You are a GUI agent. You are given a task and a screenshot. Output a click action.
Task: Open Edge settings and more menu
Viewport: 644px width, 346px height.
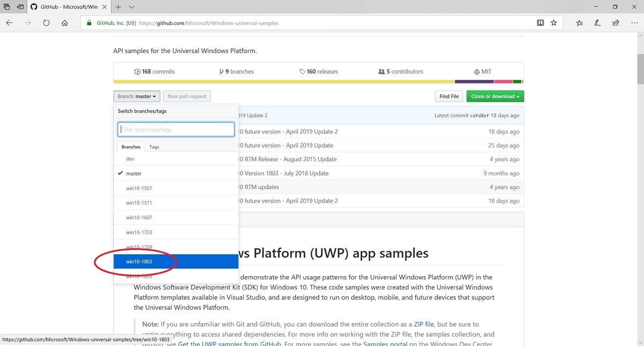pos(634,23)
